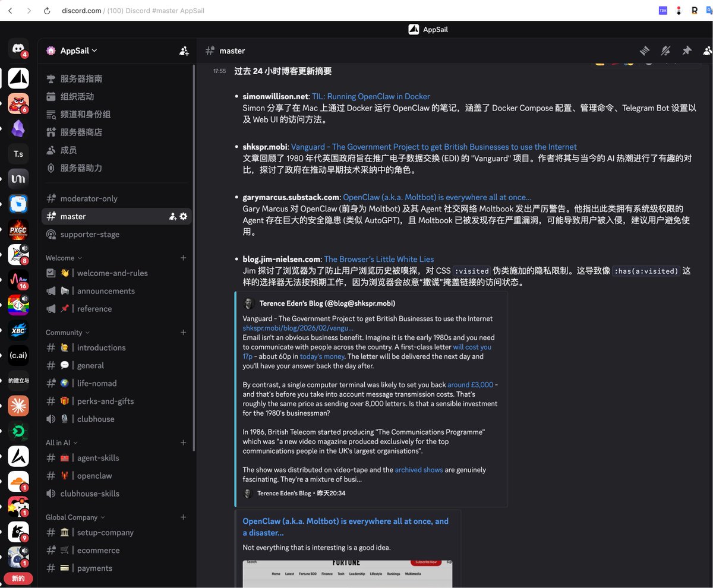Toggle notification bell mute icon in header

point(665,51)
